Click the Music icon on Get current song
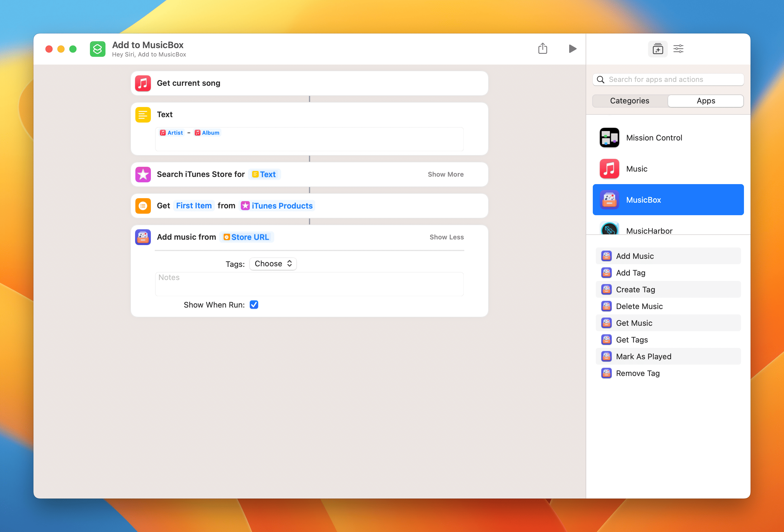 (143, 83)
